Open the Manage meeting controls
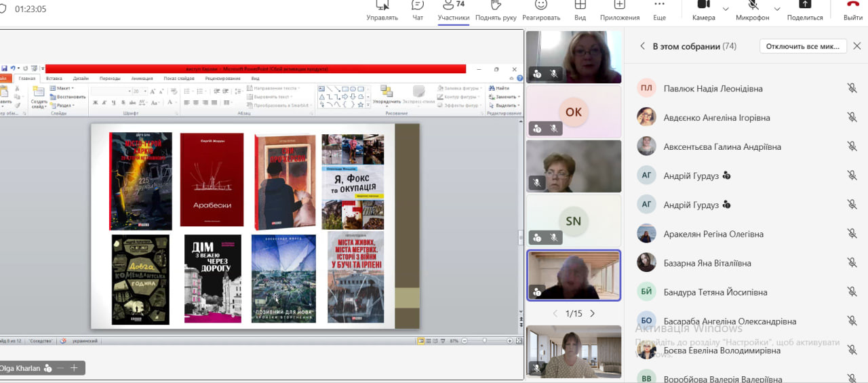This screenshot has width=868, height=383. [x=382, y=10]
